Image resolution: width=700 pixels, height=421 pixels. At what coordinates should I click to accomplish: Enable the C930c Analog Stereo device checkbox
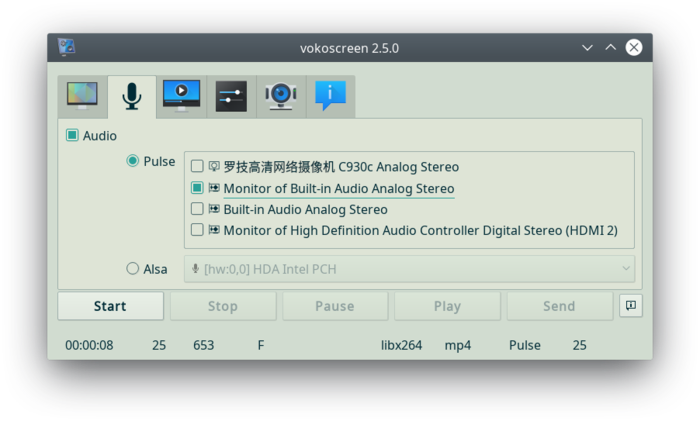point(197,167)
